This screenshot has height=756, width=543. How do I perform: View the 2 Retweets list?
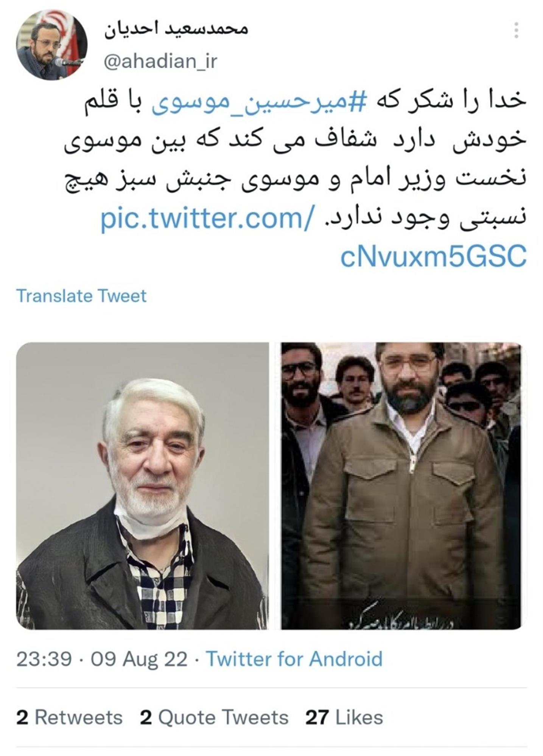coord(70,717)
